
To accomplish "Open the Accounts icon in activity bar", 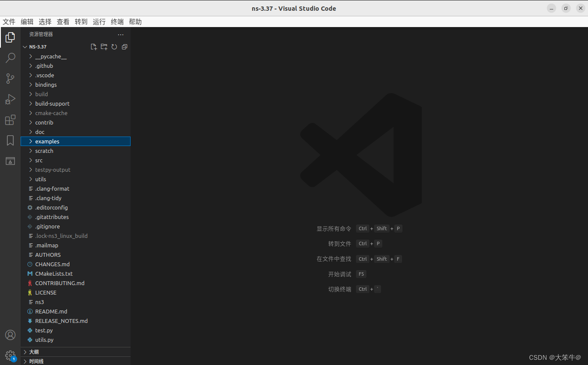I will [x=10, y=335].
